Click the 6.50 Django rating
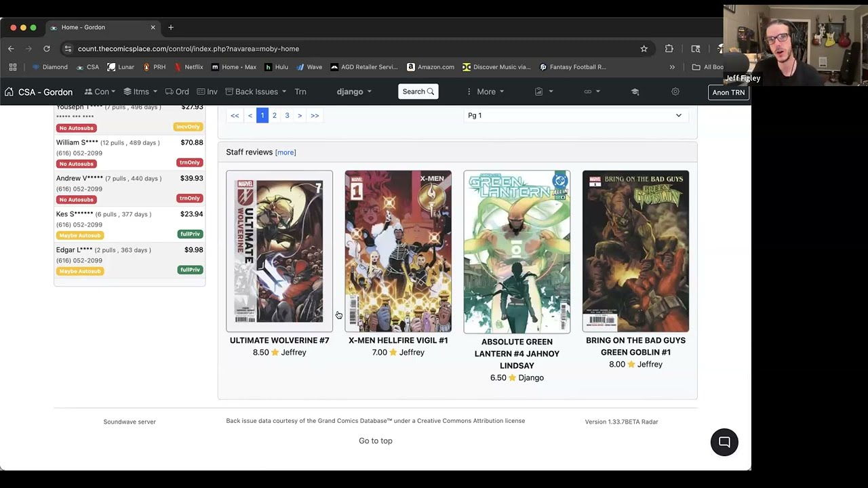Viewport: 868px width, 488px height. [x=517, y=378]
